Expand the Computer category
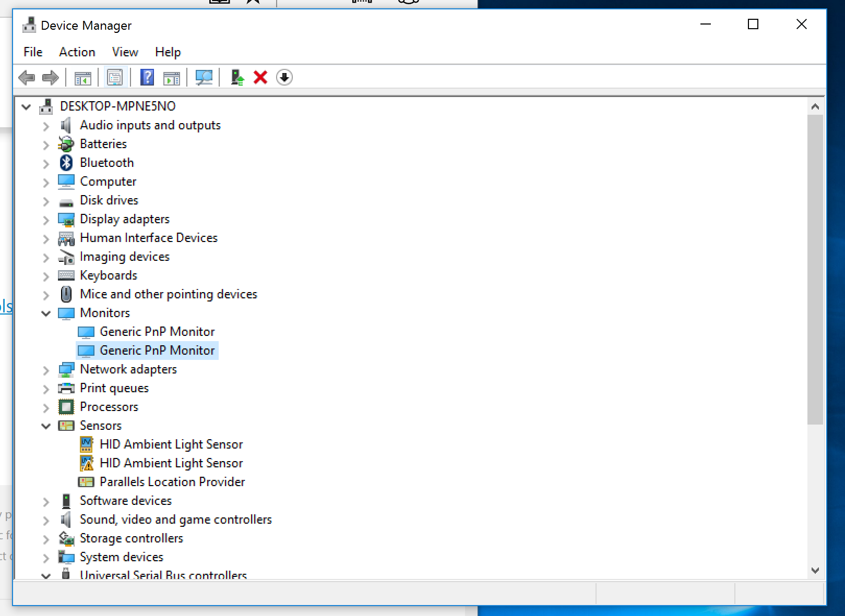Viewport: 845px width, 616px height. [46, 182]
